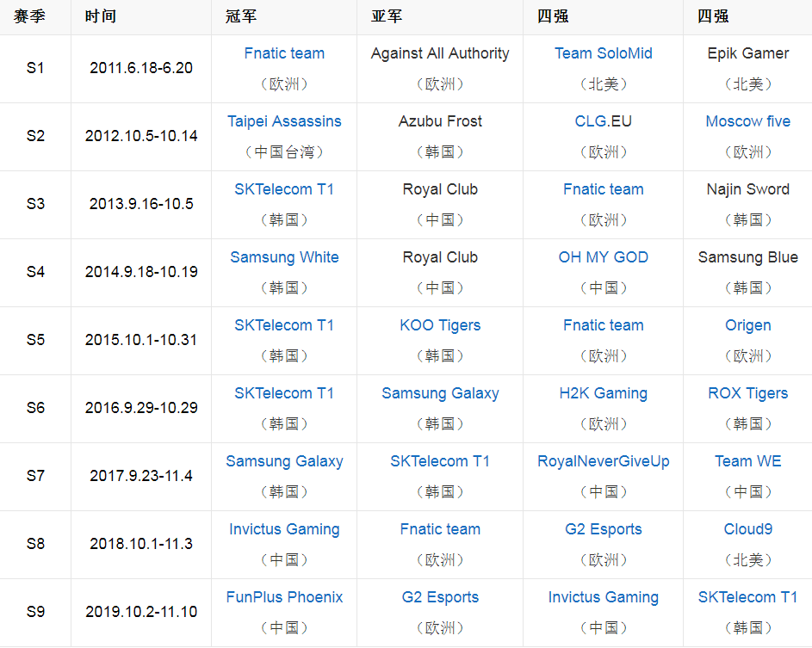The image size is (812, 648).
Task: Click G2 Esports link in the S8 row
Action: coord(604,529)
